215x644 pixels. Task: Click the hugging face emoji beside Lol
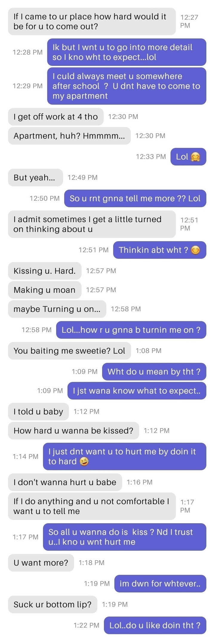coord(195,157)
